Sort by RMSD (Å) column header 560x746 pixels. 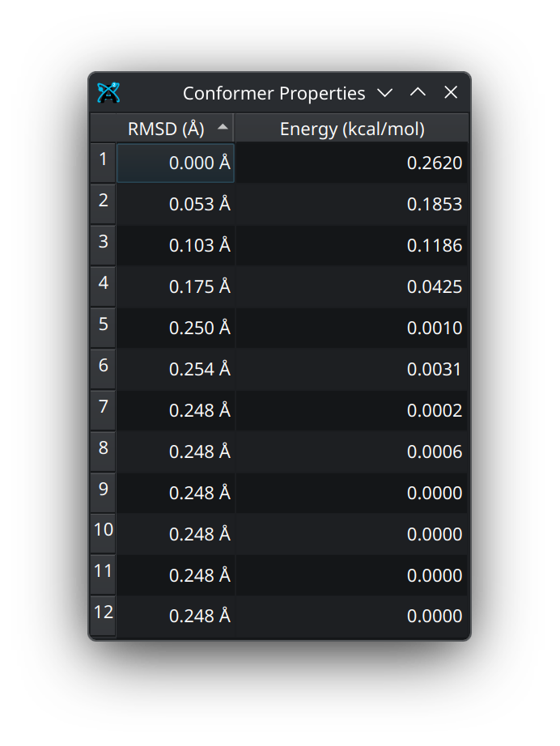(x=166, y=129)
